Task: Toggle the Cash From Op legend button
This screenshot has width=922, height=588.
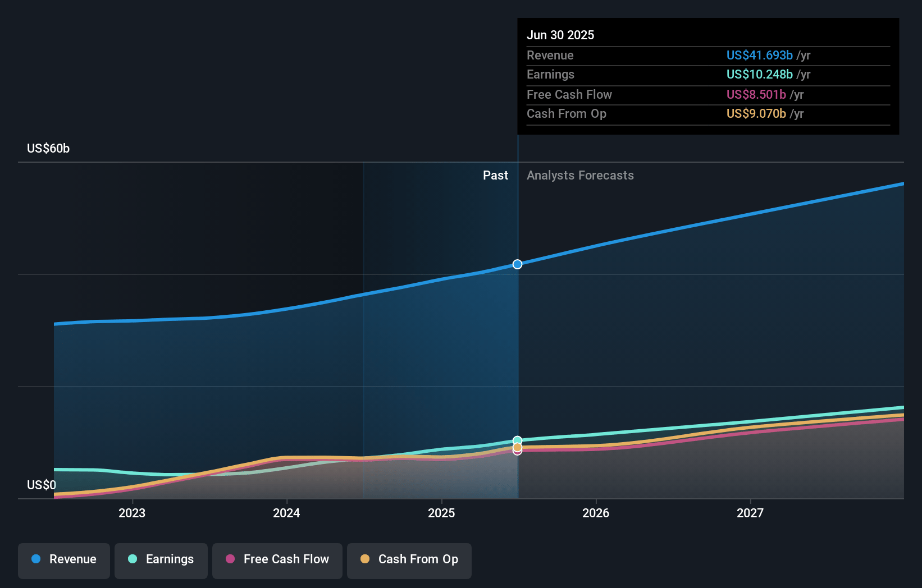Action: click(x=409, y=561)
